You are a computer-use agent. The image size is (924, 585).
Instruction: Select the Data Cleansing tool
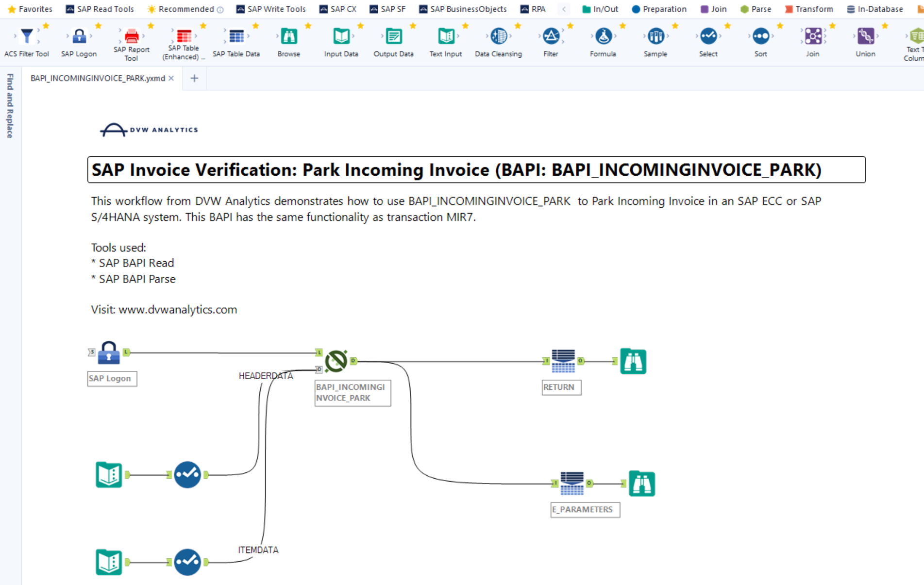tap(498, 36)
